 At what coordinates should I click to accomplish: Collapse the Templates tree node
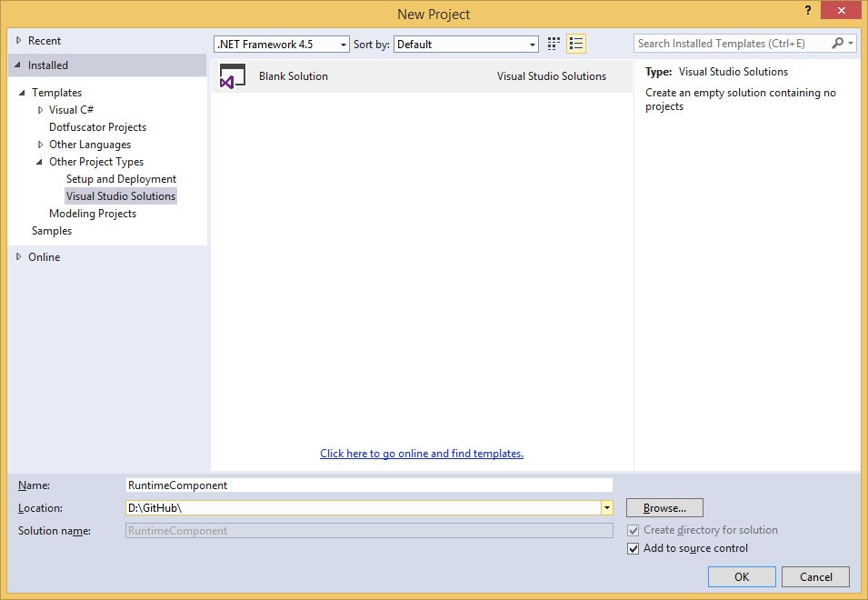[22, 93]
